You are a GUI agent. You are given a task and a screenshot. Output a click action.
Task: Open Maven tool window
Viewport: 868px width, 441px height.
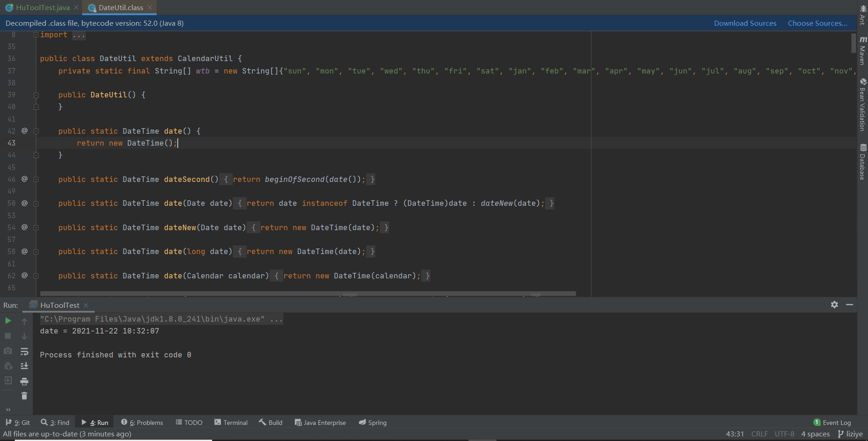(862, 51)
